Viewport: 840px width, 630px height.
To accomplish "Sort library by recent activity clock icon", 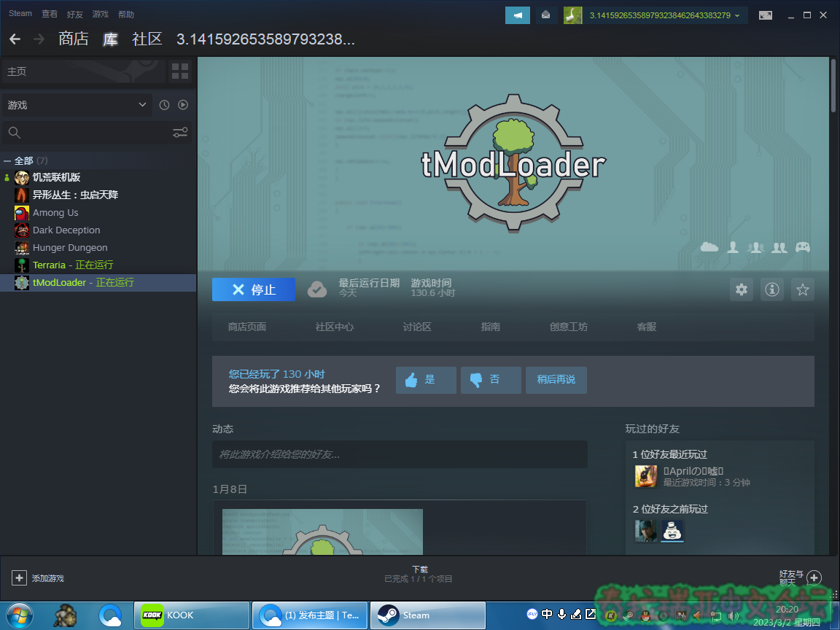I will [165, 105].
